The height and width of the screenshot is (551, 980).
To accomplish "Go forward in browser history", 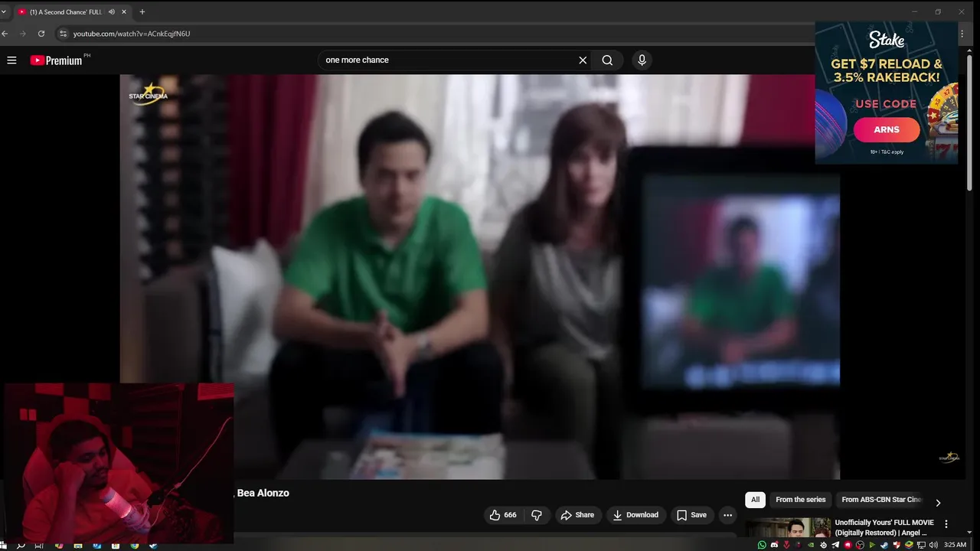I will click(x=23, y=34).
